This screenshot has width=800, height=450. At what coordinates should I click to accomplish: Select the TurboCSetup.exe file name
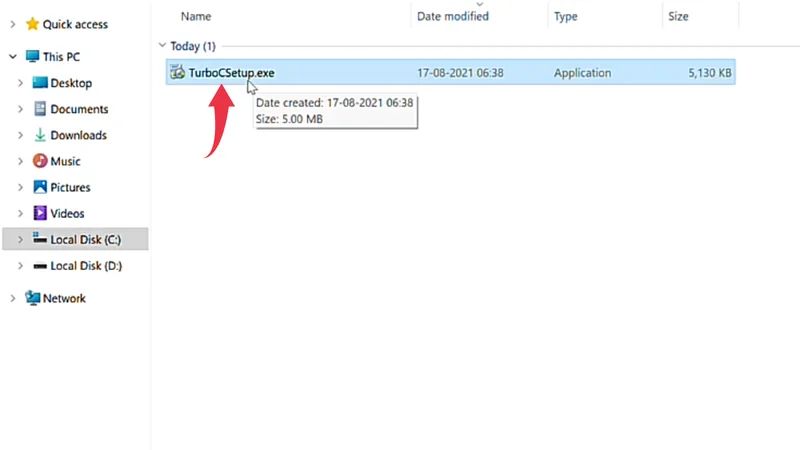point(231,72)
